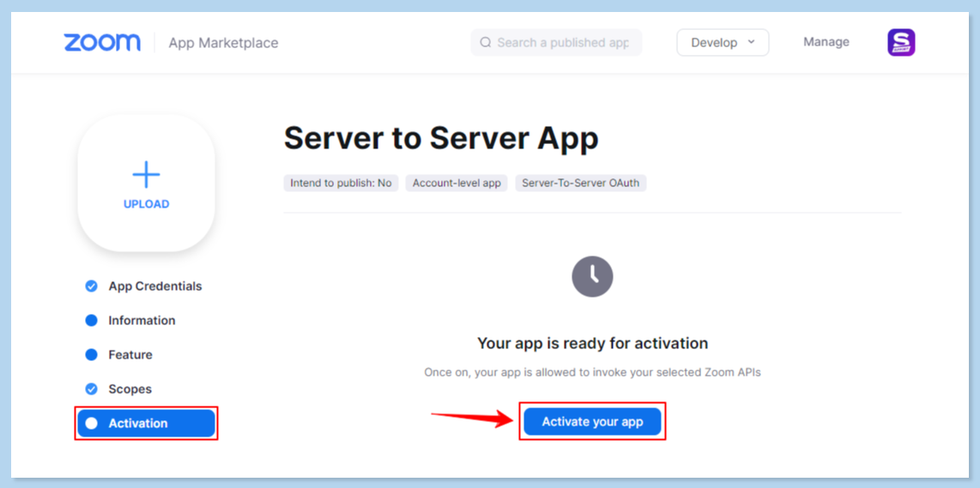The image size is (980, 488).
Task: Focus the Search a published app field
Action: pyautogui.click(x=562, y=43)
